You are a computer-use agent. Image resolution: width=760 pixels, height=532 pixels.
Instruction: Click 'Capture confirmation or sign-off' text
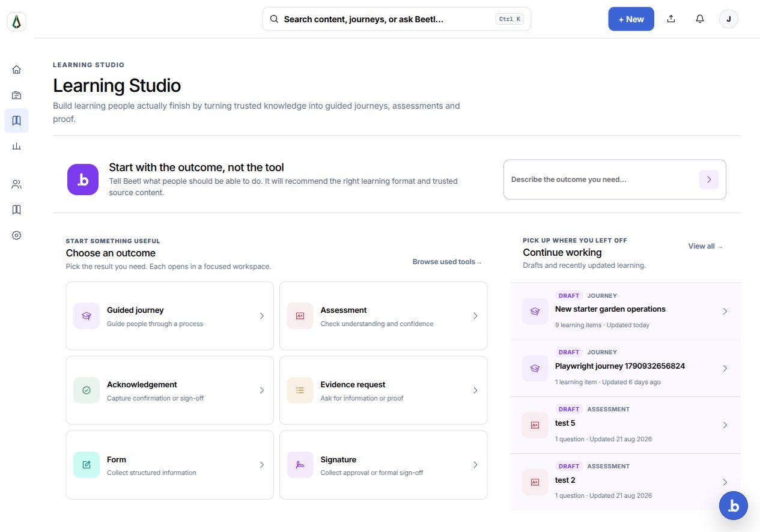(x=155, y=398)
